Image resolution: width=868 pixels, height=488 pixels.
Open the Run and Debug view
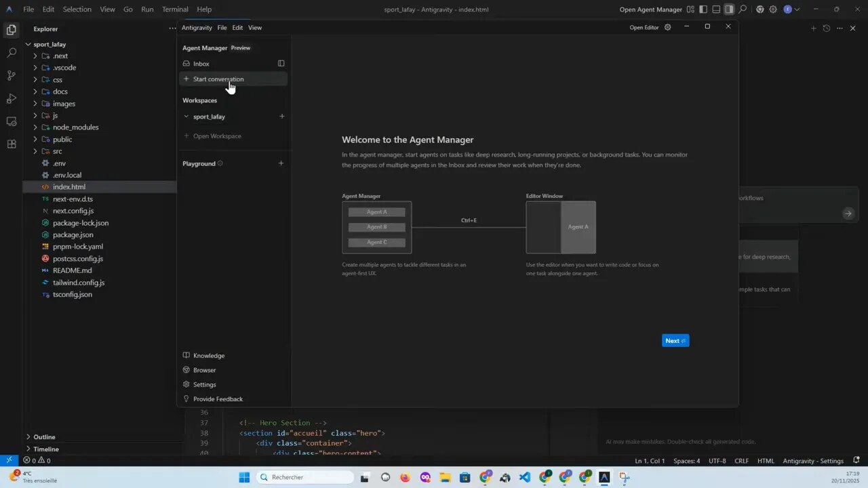tap(11, 98)
